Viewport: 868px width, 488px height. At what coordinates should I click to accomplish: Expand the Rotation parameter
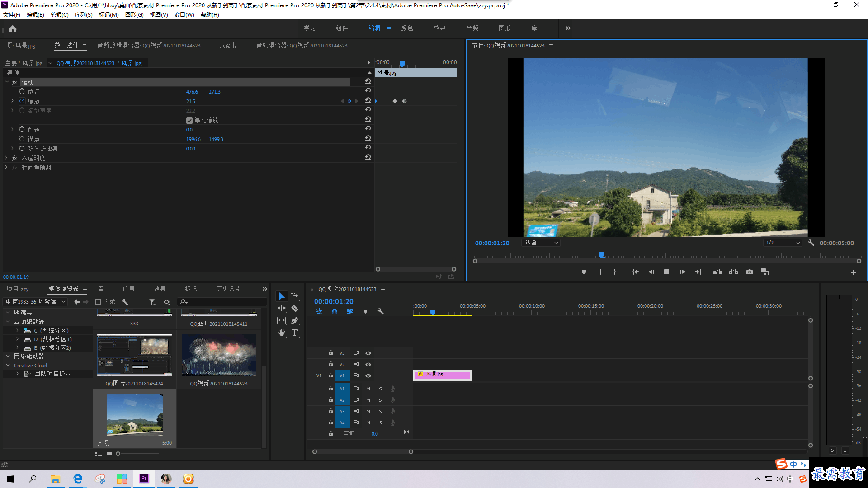click(x=13, y=130)
